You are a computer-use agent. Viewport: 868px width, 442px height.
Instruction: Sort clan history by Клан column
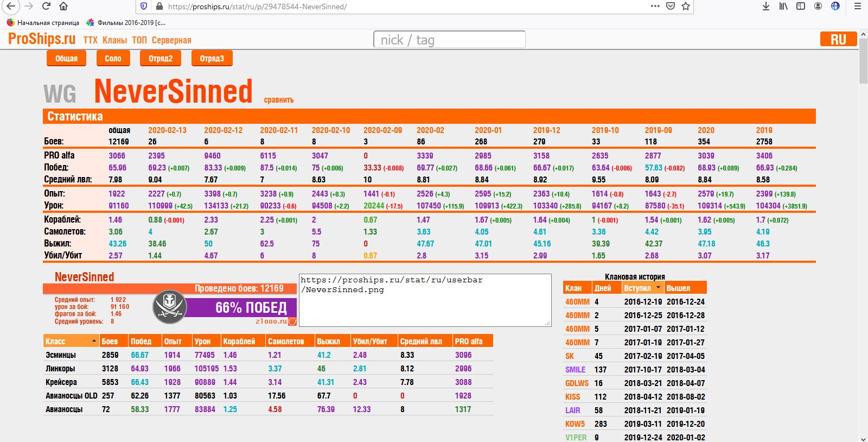coord(573,288)
